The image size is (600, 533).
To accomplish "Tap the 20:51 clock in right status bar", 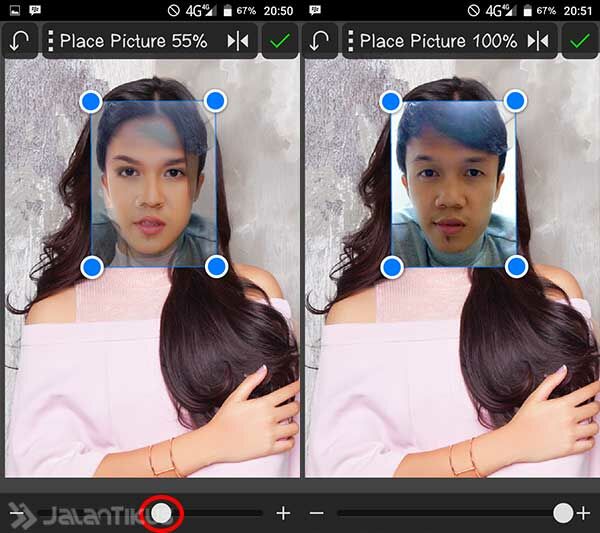I will [578, 11].
